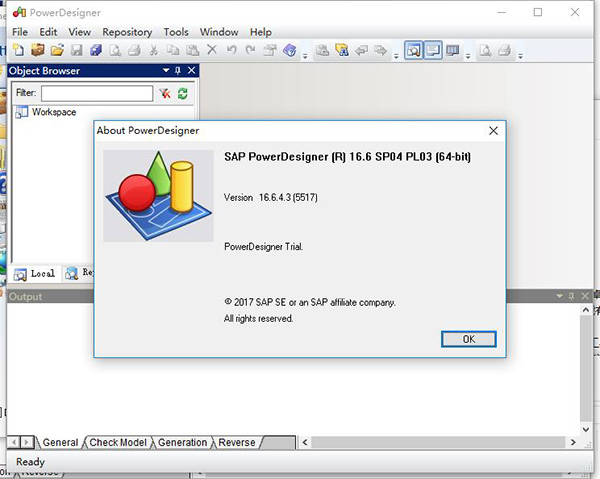Open the Object Browser panel dropdown arrow

pos(165,70)
